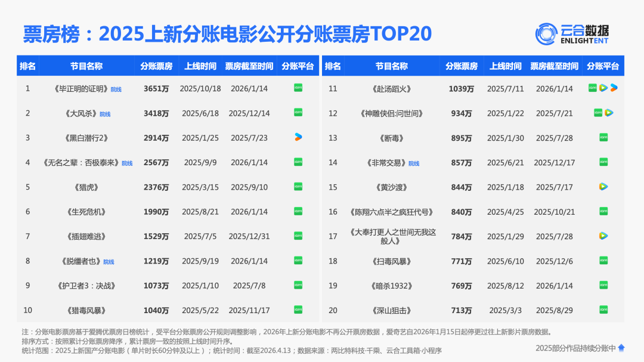Click the 院线 tag next to 《大风杀》
Image resolution: width=644 pixels, height=362 pixels.
pos(105,115)
